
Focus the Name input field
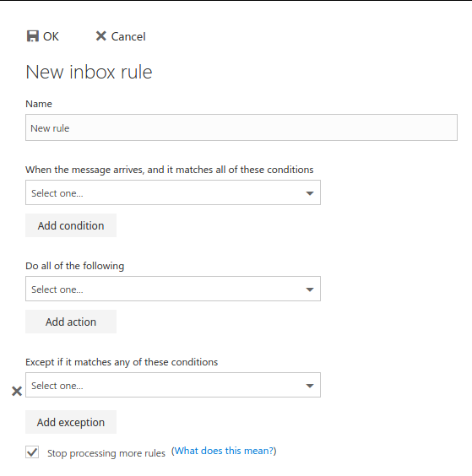241,127
